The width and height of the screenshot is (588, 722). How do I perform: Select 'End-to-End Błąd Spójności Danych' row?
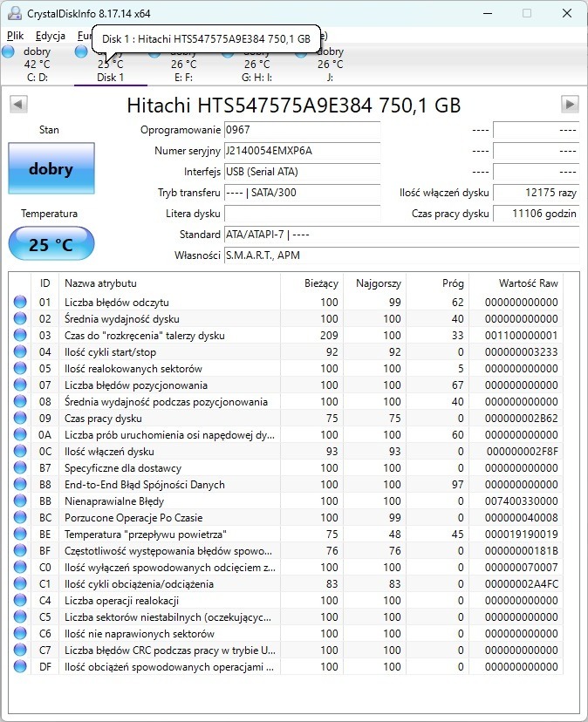point(285,485)
